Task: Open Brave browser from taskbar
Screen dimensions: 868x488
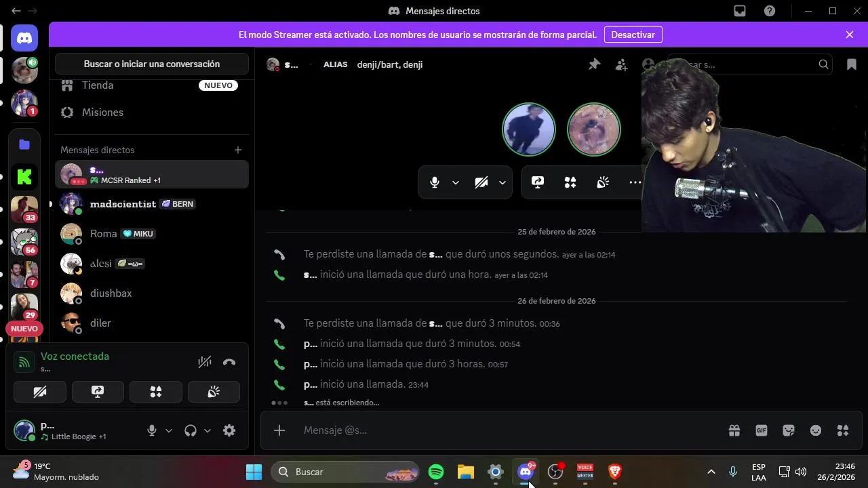Action: pyautogui.click(x=615, y=472)
